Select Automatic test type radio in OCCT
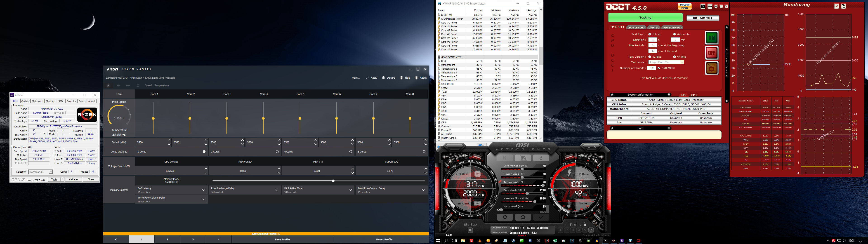Screen dimensions: 868x244 tap(675, 34)
